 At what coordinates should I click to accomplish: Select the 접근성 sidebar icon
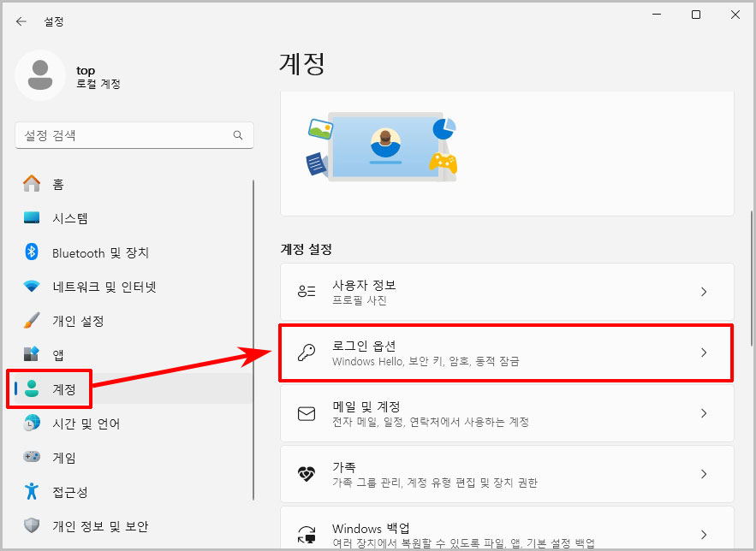29,492
